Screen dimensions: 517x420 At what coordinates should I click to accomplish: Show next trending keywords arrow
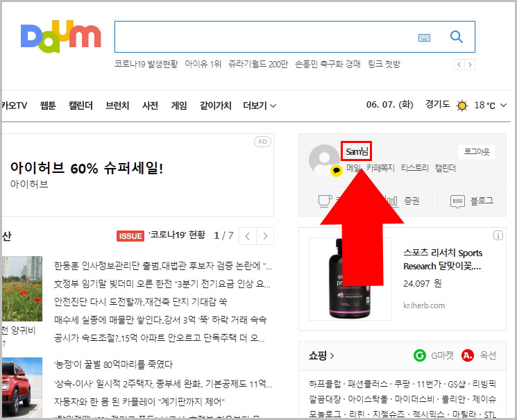pyautogui.click(x=470, y=65)
